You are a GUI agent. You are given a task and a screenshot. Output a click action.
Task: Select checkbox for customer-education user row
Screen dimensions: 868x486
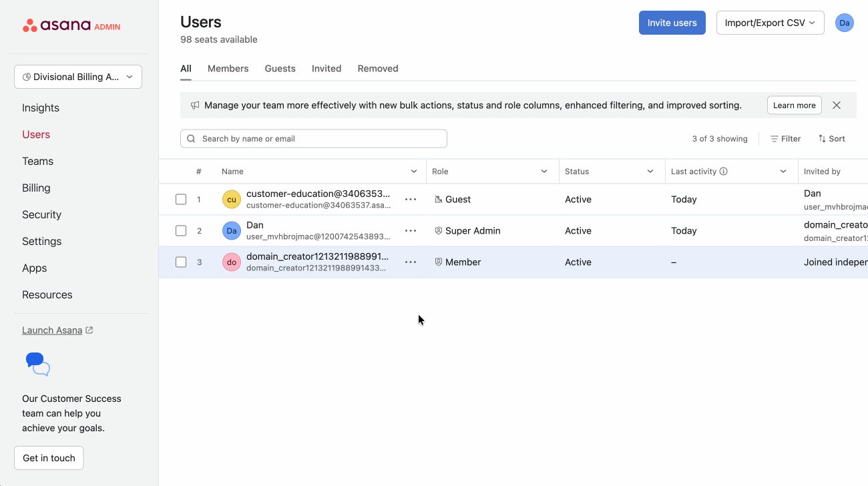[x=181, y=200]
